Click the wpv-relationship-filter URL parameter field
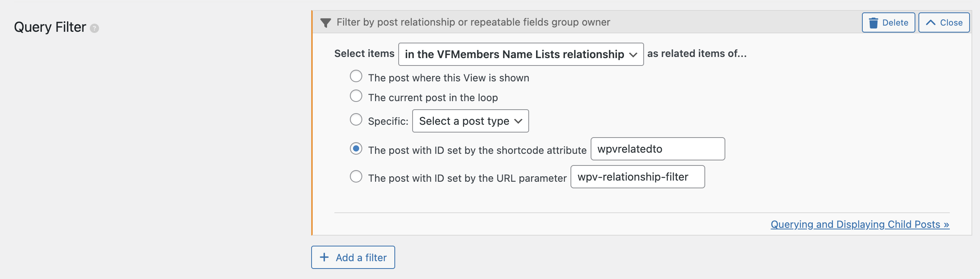 coord(638,177)
